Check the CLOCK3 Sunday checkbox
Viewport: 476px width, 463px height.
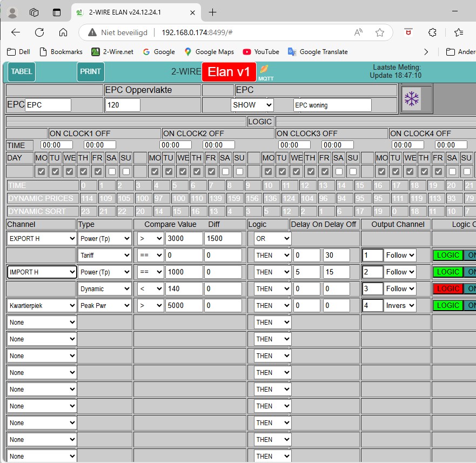pos(353,172)
